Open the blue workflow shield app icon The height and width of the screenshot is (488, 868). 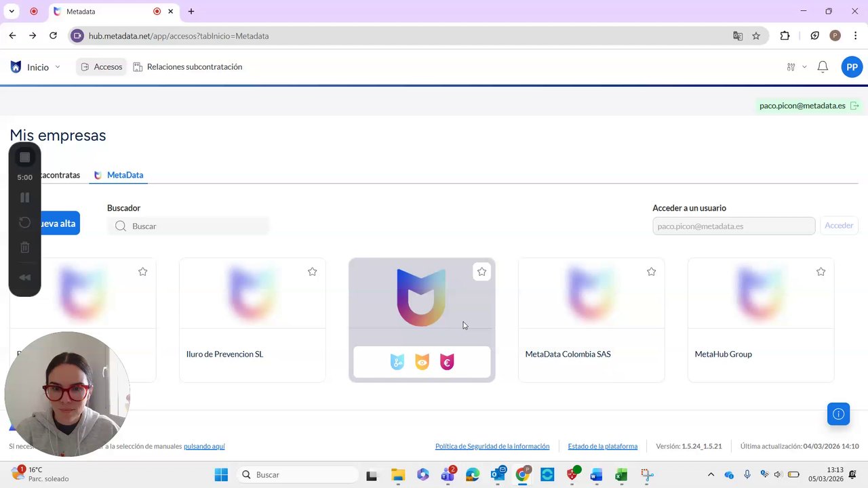click(397, 363)
